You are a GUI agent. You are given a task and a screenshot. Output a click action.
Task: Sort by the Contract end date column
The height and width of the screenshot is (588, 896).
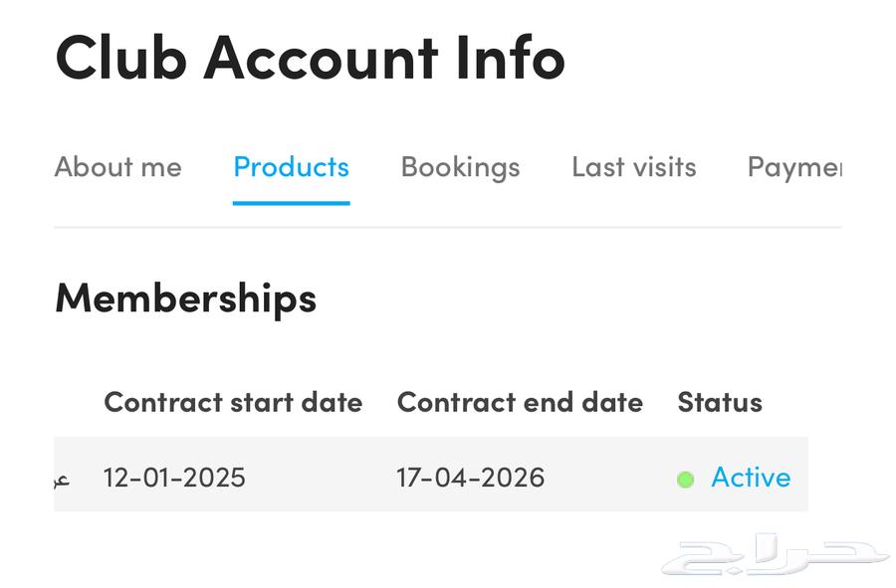click(520, 402)
